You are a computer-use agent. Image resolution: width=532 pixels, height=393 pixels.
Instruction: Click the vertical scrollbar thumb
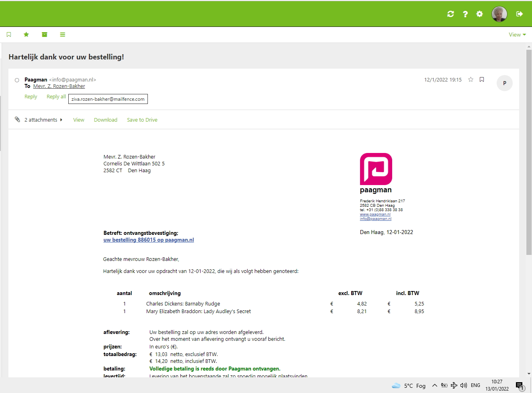click(x=529, y=153)
